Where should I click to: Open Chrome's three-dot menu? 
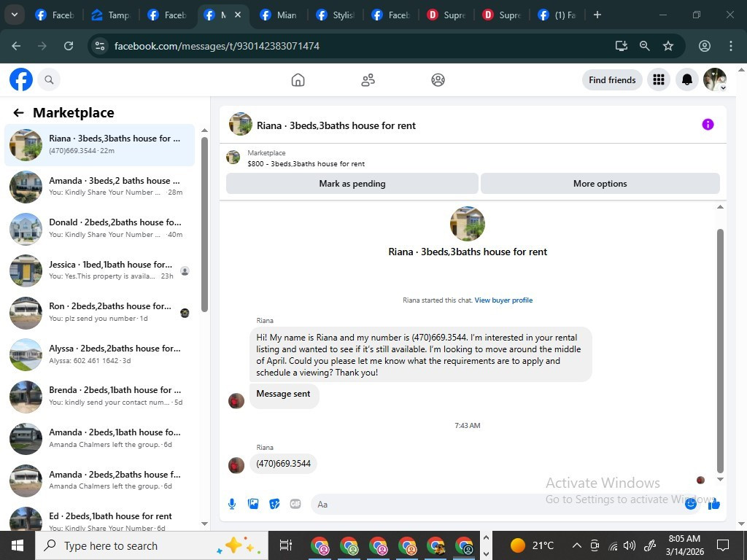tap(731, 46)
